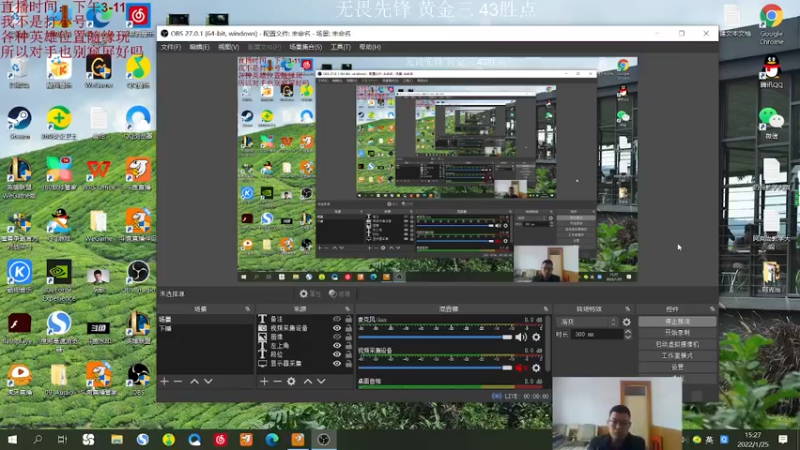Toggle lock on 显示器采集 source
800x450 pixels.
348,363
